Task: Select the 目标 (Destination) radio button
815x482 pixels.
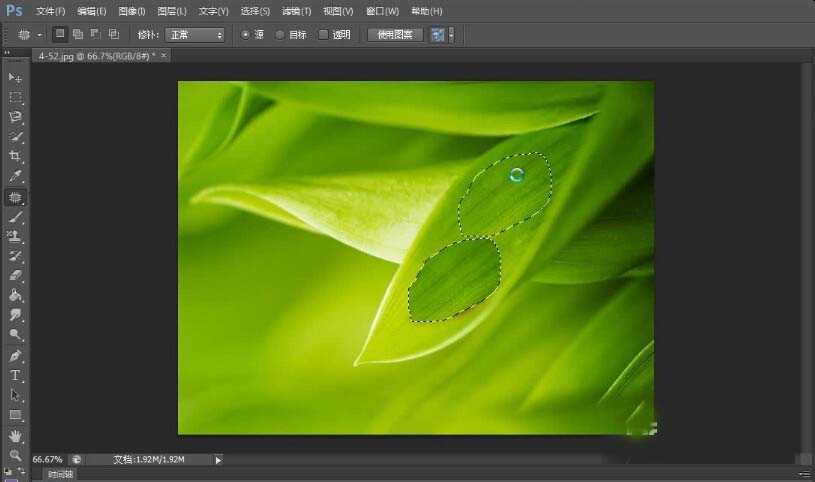Action: coord(280,34)
